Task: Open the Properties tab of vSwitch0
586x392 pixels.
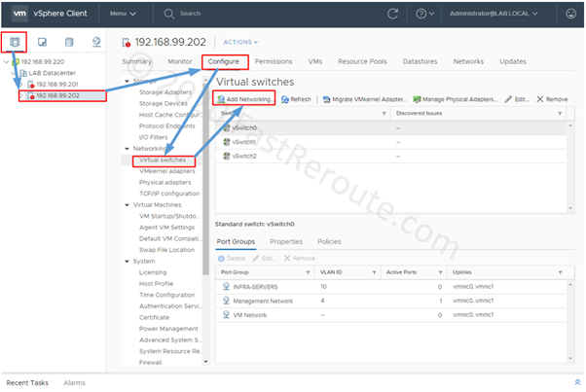Action: click(x=286, y=241)
